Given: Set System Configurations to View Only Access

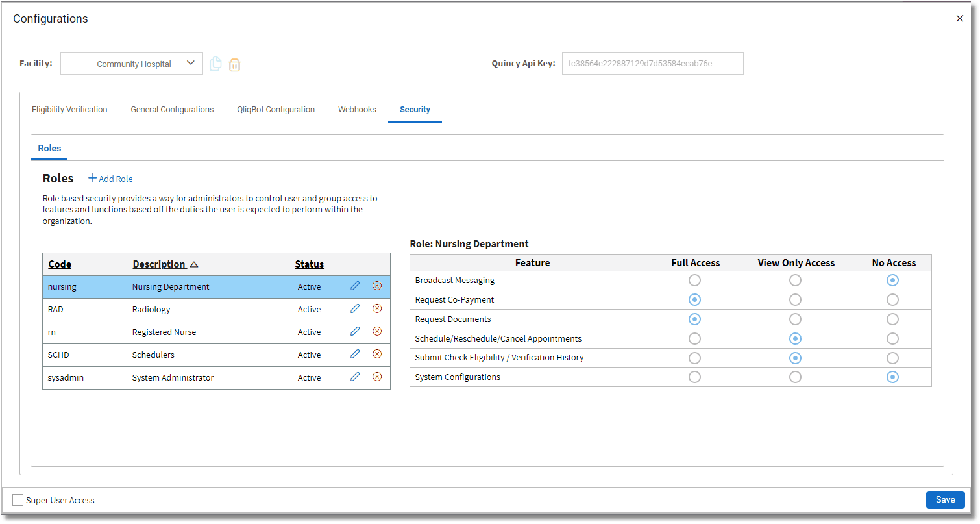Looking at the screenshot, I should (x=795, y=377).
